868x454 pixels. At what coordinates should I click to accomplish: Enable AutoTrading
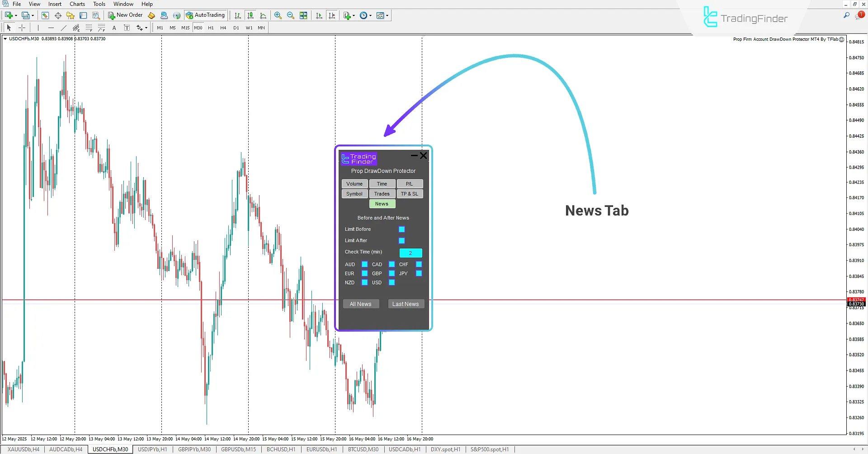click(x=206, y=15)
